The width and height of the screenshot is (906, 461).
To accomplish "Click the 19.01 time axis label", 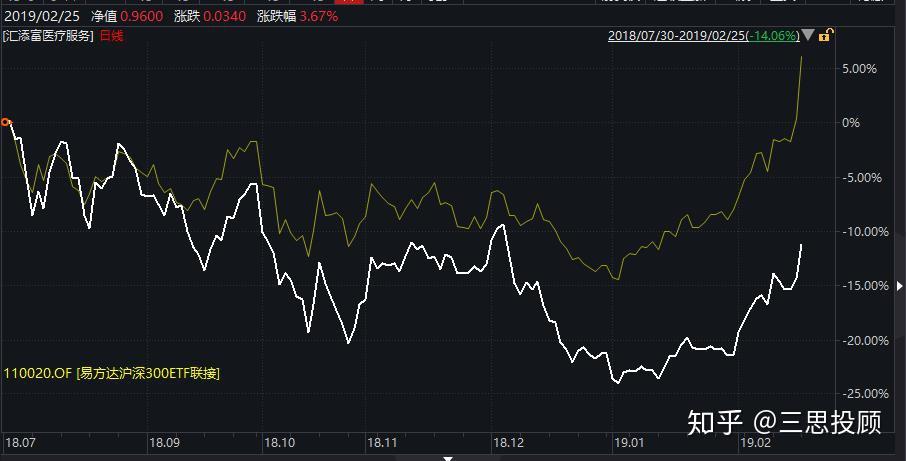I will click(x=628, y=443).
